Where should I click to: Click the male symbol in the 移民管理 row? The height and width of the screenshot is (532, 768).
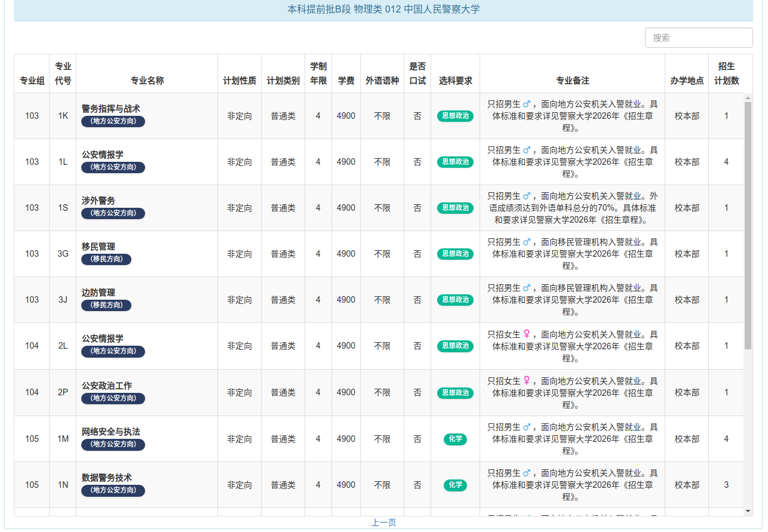(527, 242)
